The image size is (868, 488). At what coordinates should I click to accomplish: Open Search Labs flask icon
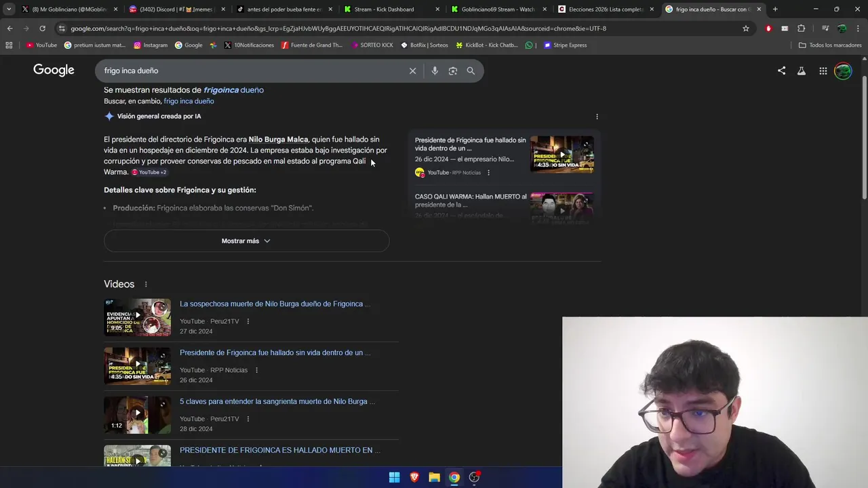802,70
